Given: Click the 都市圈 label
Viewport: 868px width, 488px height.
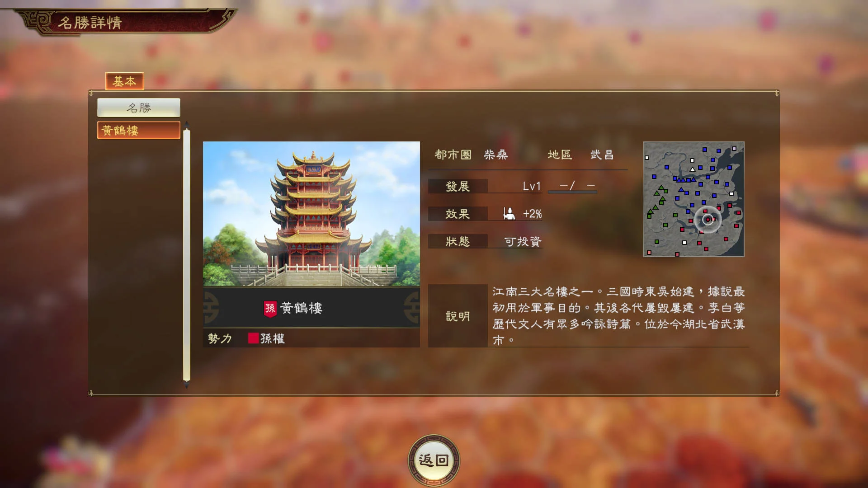Looking at the screenshot, I should click(453, 155).
